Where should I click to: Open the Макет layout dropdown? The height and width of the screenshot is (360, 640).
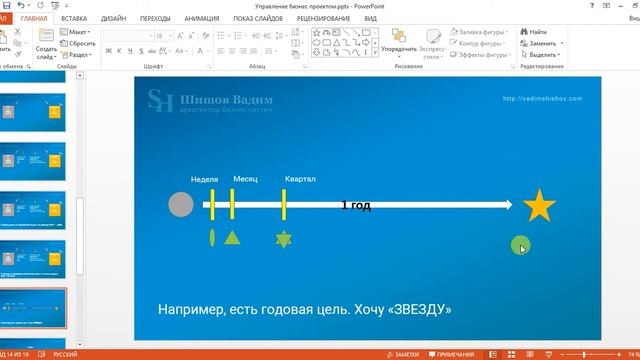pyautogui.click(x=75, y=32)
